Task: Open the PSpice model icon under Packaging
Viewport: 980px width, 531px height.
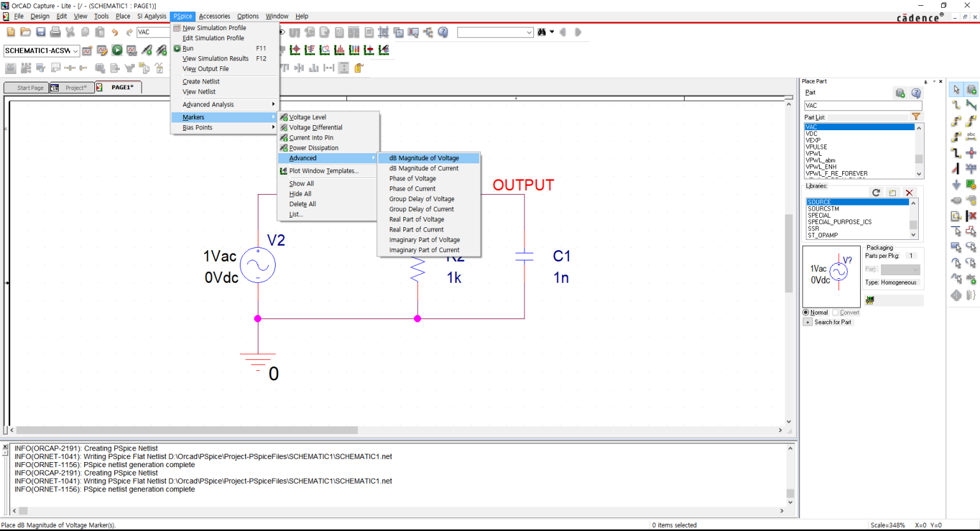Action: [870, 300]
